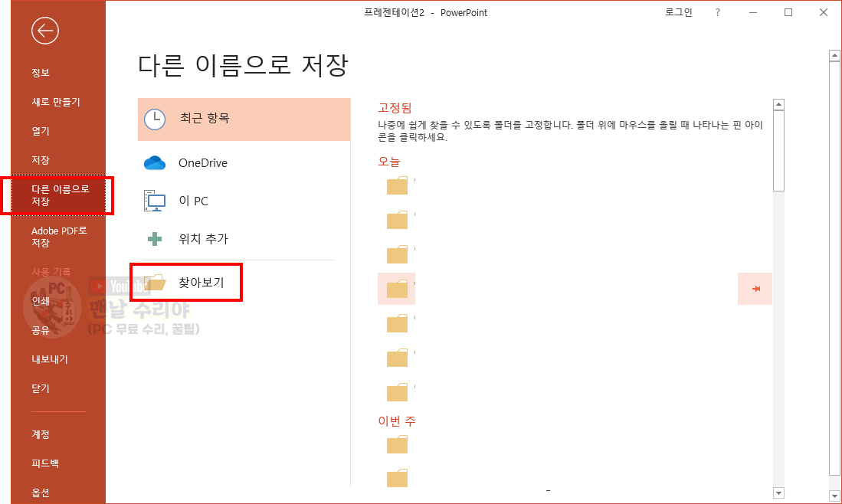The height and width of the screenshot is (504, 842).
Task: Click 로그인 in the title bar
Action: pos(679,12)
